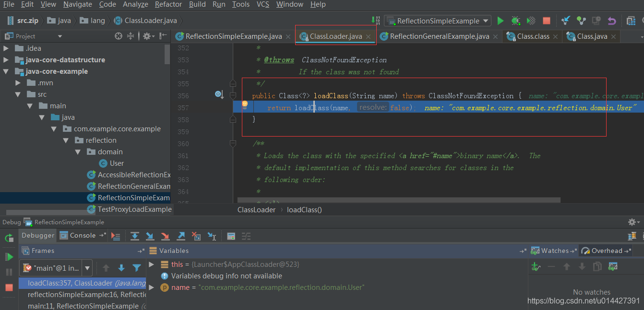Commit changes via VCS commit icon
Viewport: 644px width, 310px height.
(x=581, y=21)
